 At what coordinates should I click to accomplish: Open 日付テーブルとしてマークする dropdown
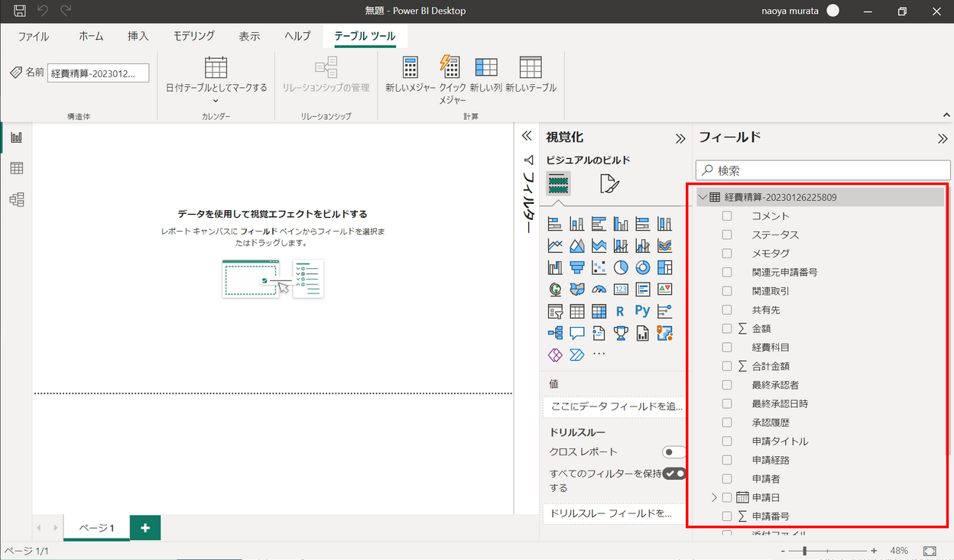[x=216, y=79]
